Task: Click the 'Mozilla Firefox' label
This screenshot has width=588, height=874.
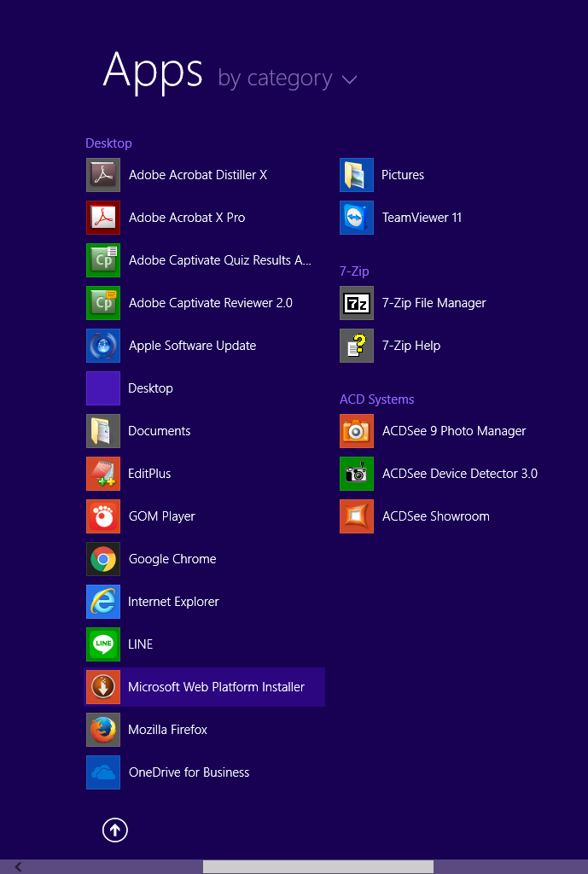Action: (168, 729)
